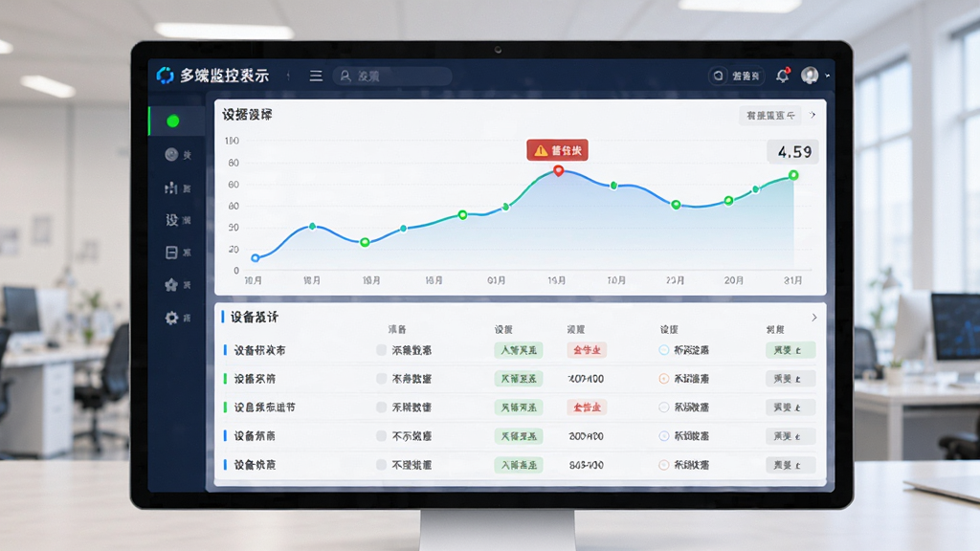This screenshot has height=551, width=980.
Task: Click into the top bar search field
Action: (392, 76)
